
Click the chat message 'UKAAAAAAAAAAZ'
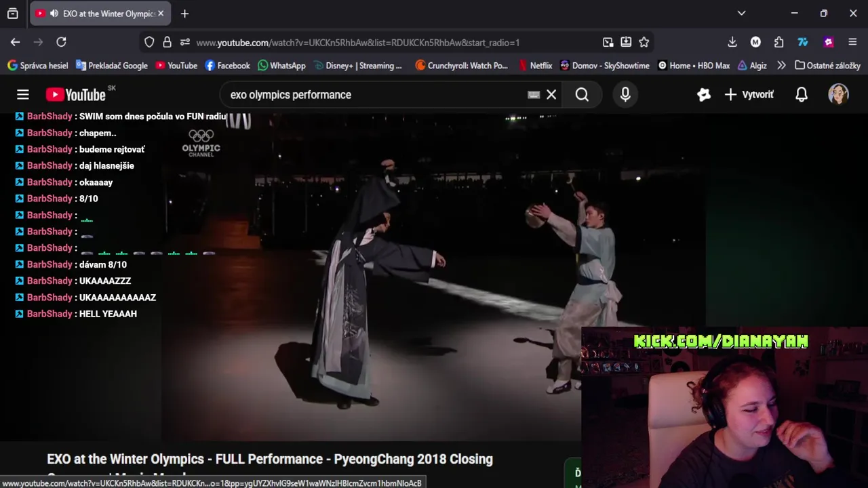pyautogui.click(x=117, y=298)
